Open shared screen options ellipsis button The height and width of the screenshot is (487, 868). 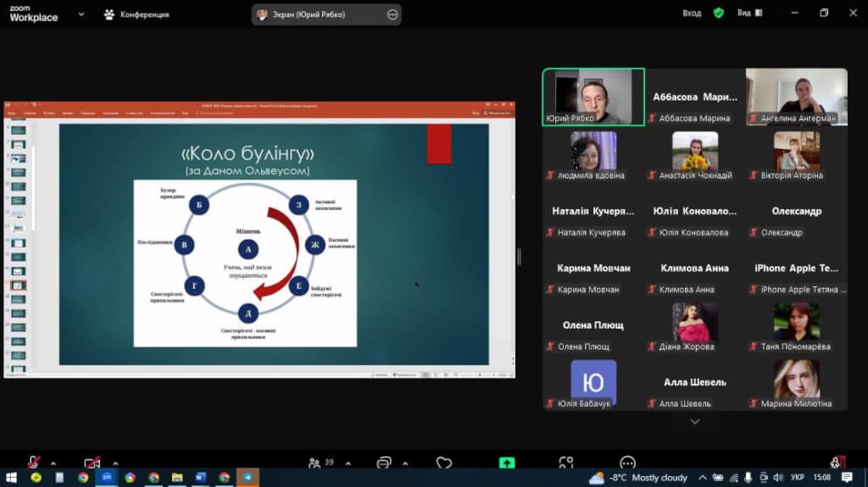click(x=392, y=14)
